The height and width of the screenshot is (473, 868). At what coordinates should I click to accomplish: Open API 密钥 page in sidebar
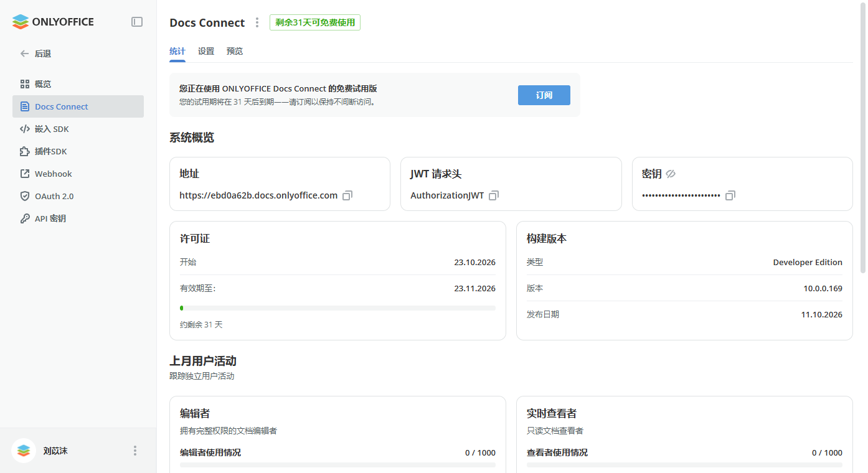[x=78, y=218]
